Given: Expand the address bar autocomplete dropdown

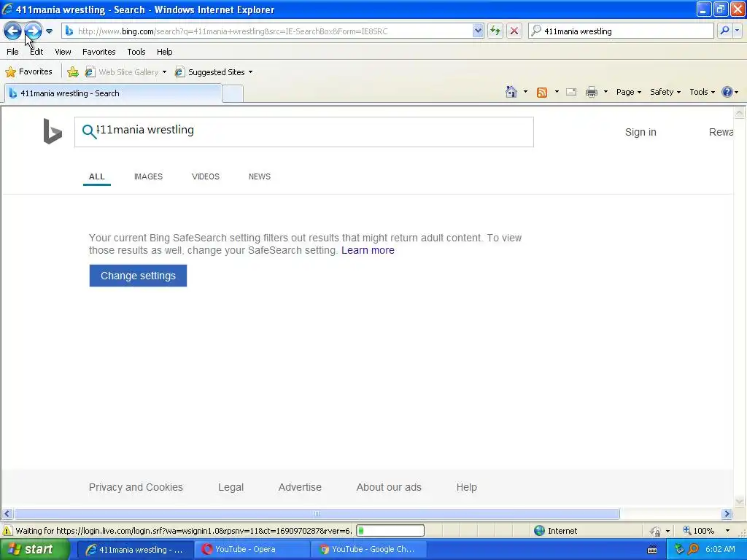Looking at the screenshot, I should 478,31.
